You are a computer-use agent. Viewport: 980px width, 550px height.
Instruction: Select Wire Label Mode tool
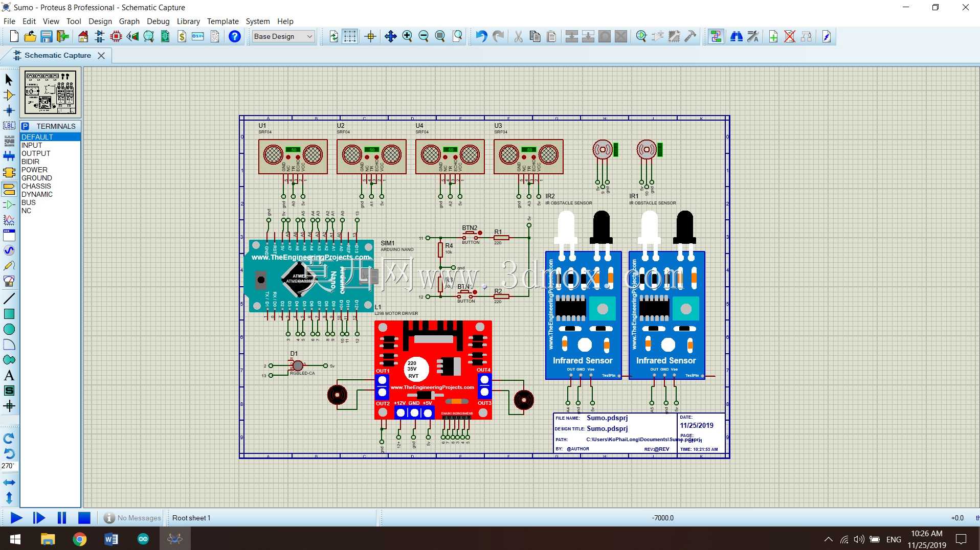(x=9, y=126)
